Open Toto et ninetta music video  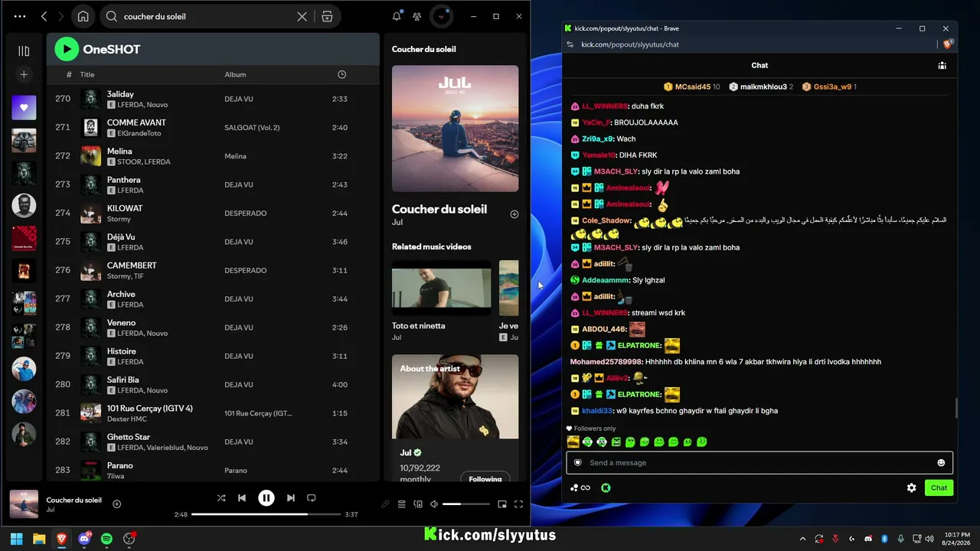coord(441,288)
